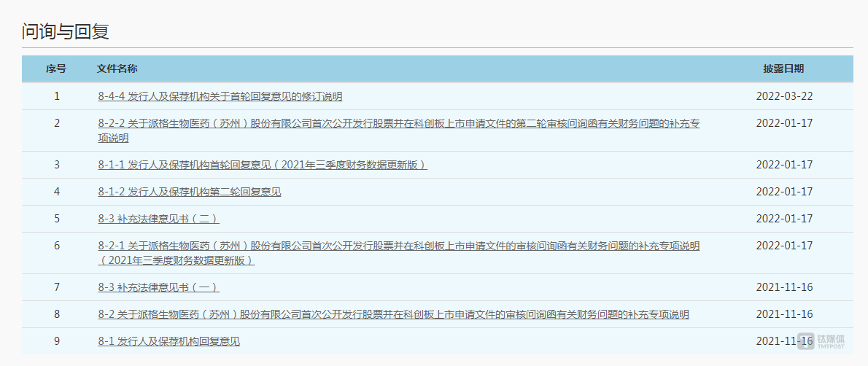This screenshot has width=868, height=366.
Task: Select date 2021-11-16 in row 7
Action: coord(784,287)
